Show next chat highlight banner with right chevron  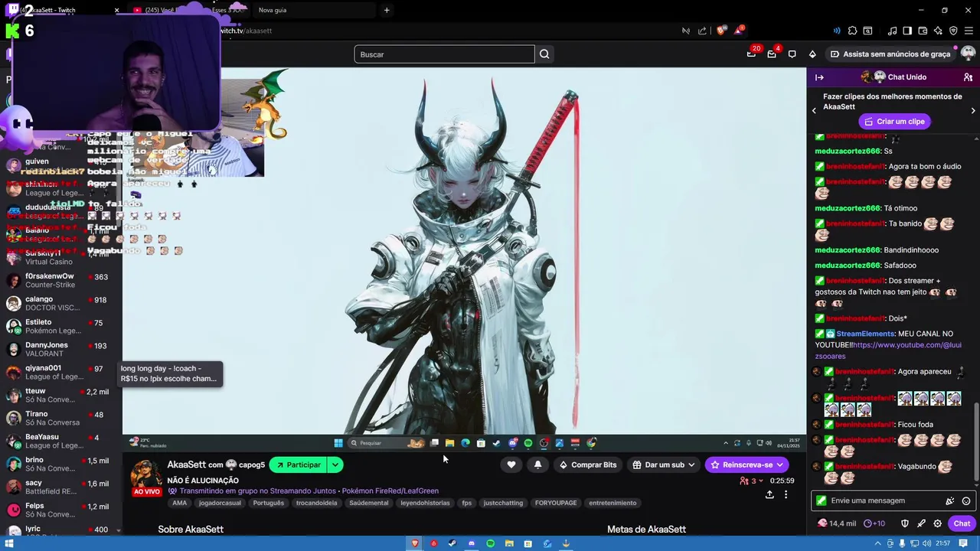click(973, 111)
